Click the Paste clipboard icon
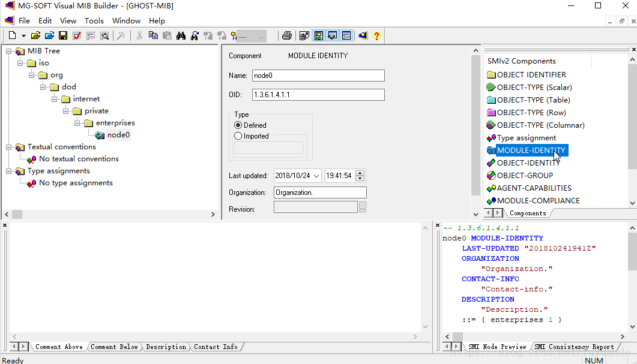This screenshot has height=364, width=637. click(167, 36)
